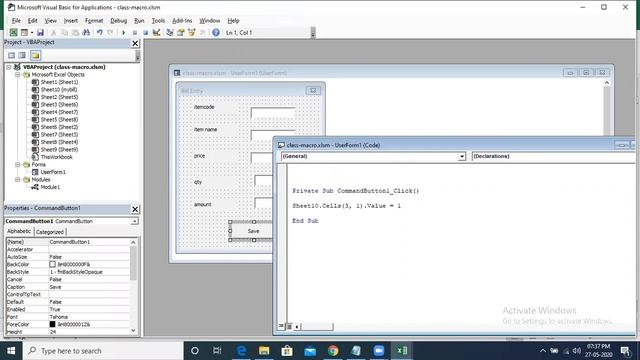Click the BackColor color swatch
Viewport: 640px width, 360px height.
point(52,264)
